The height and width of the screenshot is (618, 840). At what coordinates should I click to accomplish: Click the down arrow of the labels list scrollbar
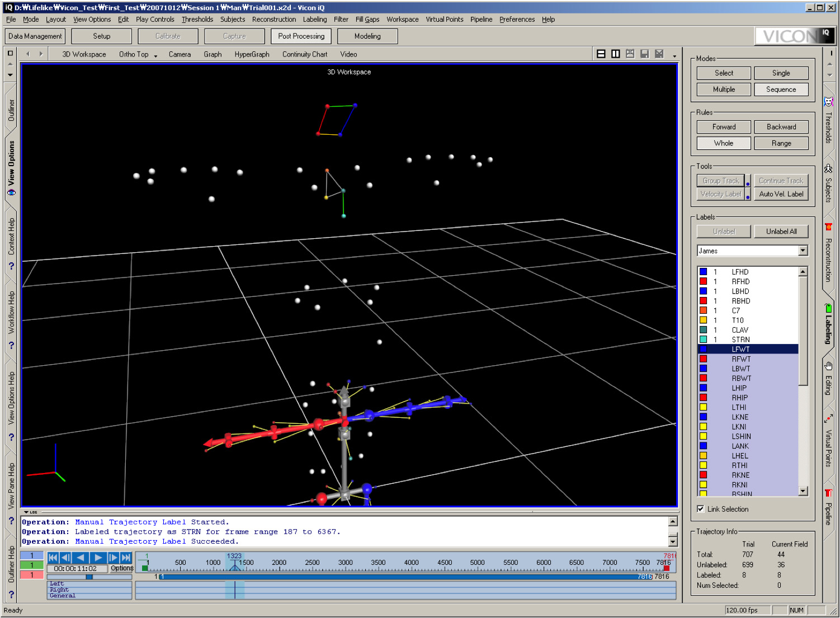pos(804,491)
